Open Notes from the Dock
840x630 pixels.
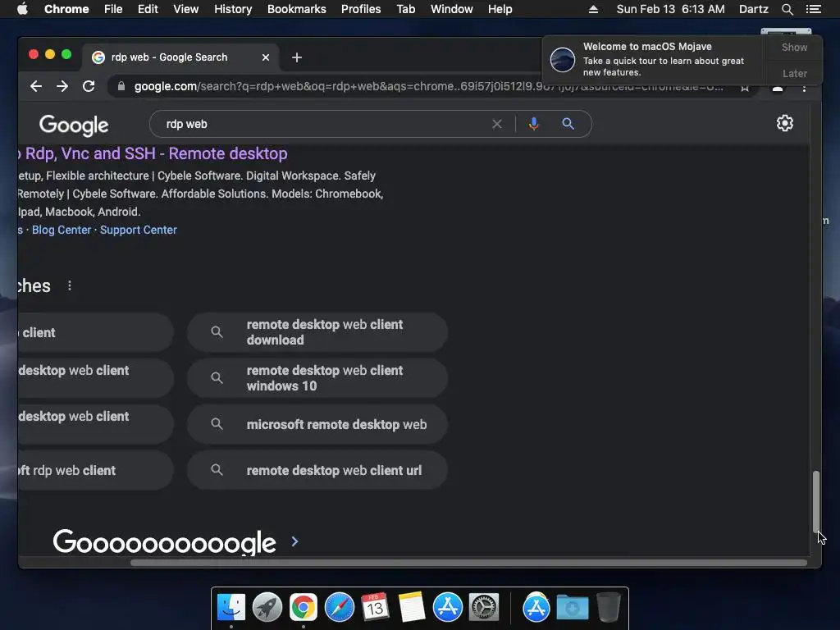click(x=412, y=608)
